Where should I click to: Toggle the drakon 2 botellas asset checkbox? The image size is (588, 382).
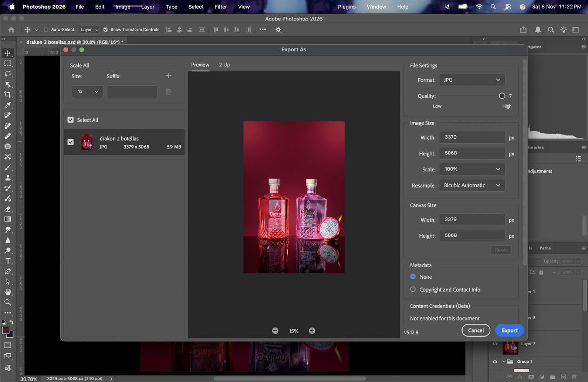pyautogui.click(x=70, y=142)
